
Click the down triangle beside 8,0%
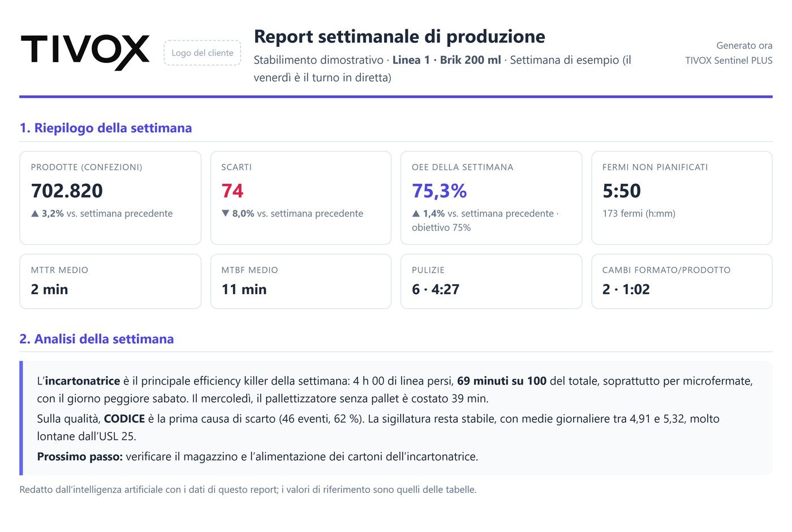[x=225, y=214]
